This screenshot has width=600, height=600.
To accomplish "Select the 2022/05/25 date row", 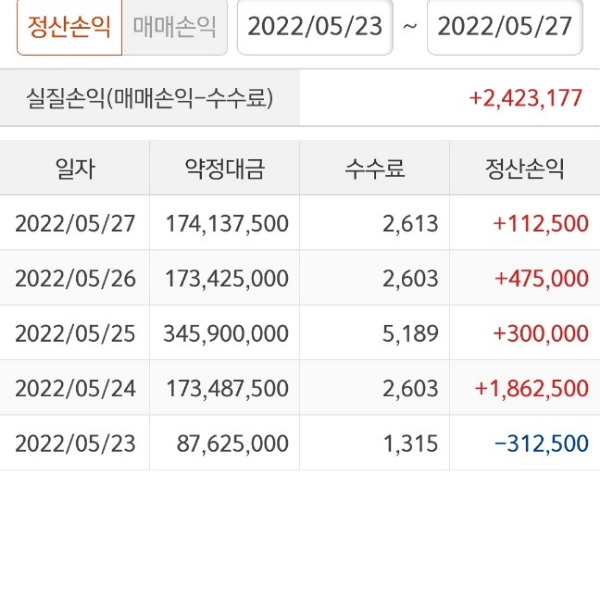I will click(x=75, y=333).
